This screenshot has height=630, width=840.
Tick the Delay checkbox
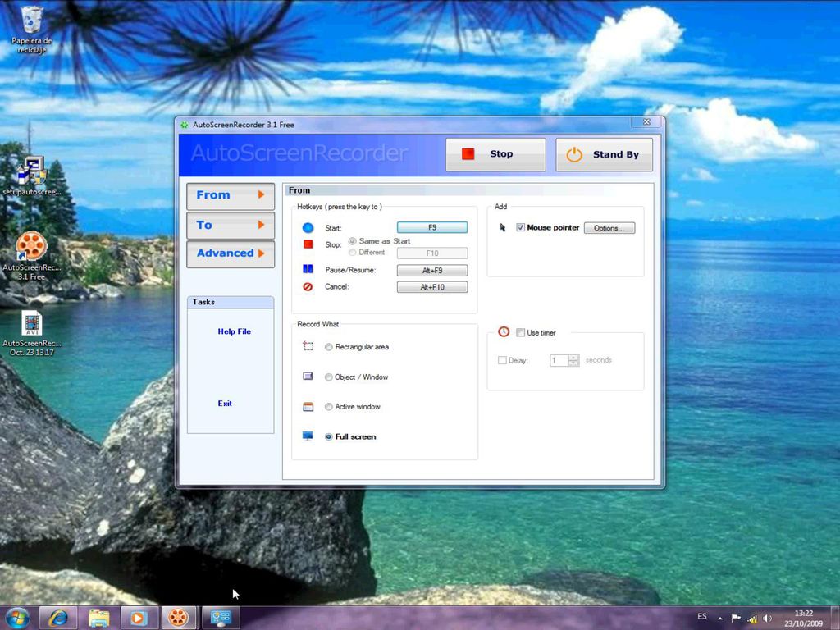[x=502, y=361]
